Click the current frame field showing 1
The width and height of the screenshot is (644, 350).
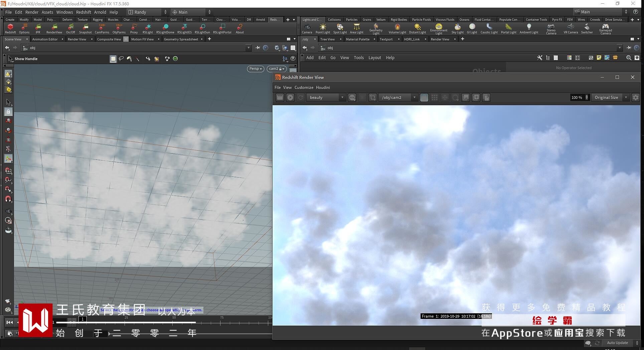[83, 319]
